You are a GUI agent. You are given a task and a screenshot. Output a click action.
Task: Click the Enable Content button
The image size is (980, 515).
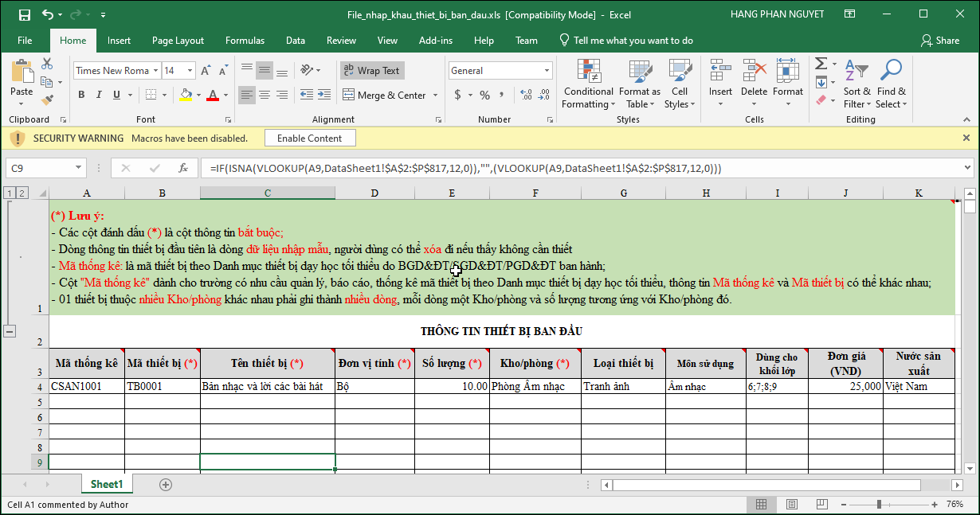click(x=309, y=139)
